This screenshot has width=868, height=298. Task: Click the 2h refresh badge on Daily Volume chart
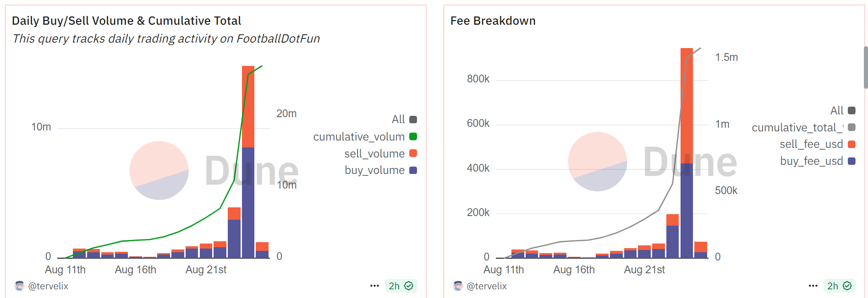click(401, 286)
